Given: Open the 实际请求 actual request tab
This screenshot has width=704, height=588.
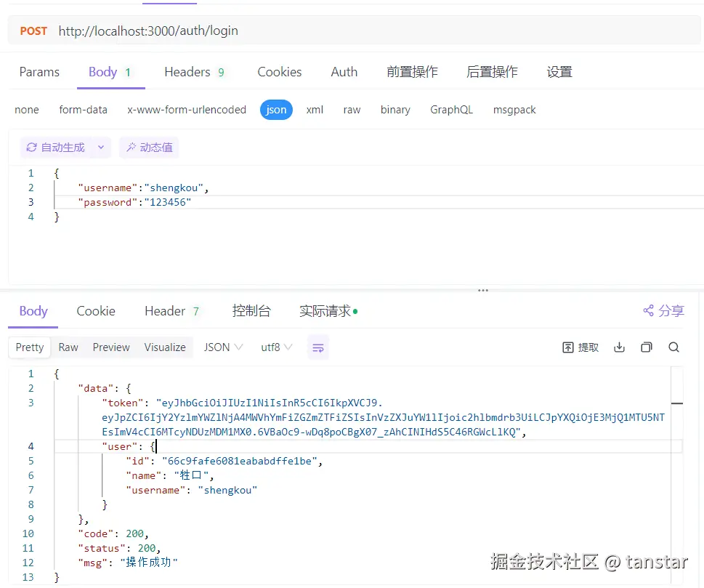Looking at the screenshot, I should point(328,311).
